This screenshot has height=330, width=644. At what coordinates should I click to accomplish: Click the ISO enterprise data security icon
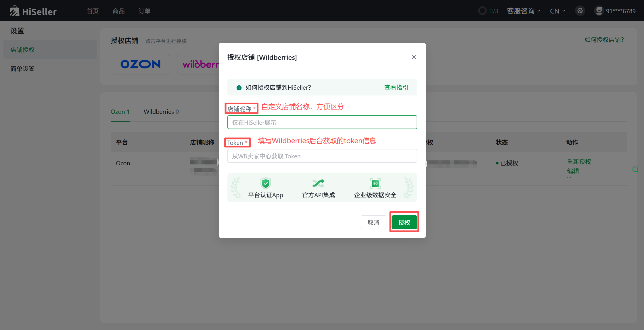(375, 183)
